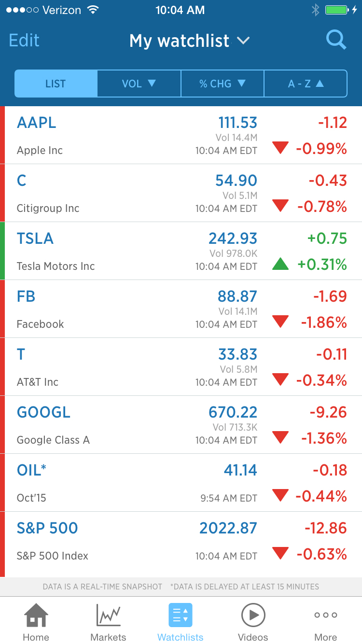Tap the red down arrow for AAPL
The width and height of the screenshot is (362, 644).
pyautogui.click(x=280, y=148)
